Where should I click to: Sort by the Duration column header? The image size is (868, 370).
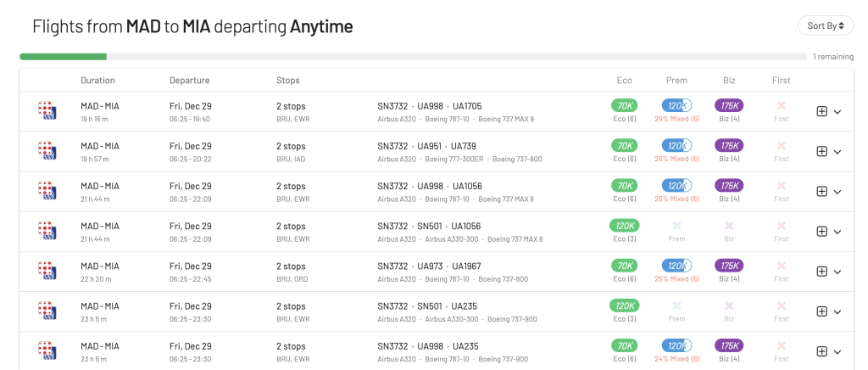tap(98, 81)
